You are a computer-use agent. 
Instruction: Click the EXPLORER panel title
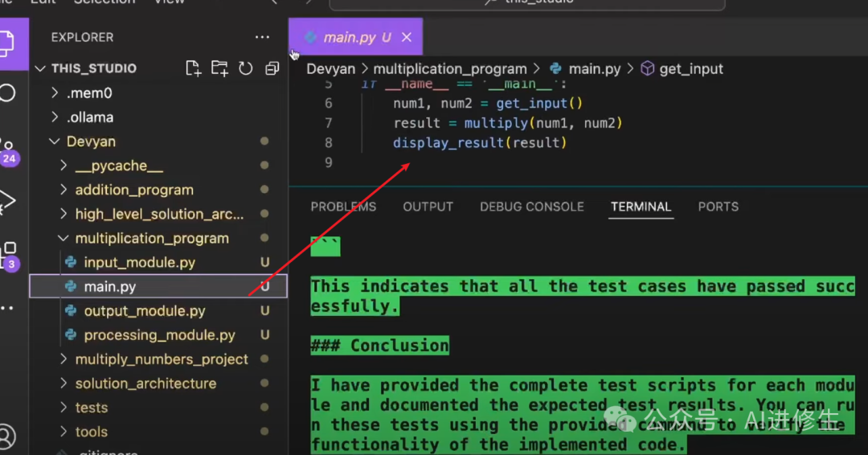coord(83,37)
